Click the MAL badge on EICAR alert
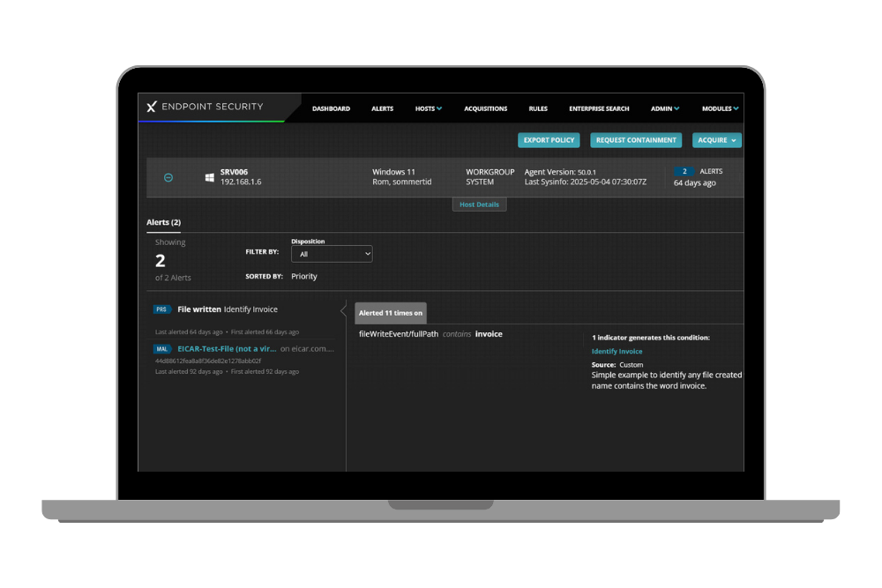The height and width of the screenshot is (588, 882). pyautogui.click(x=162, y=349)
